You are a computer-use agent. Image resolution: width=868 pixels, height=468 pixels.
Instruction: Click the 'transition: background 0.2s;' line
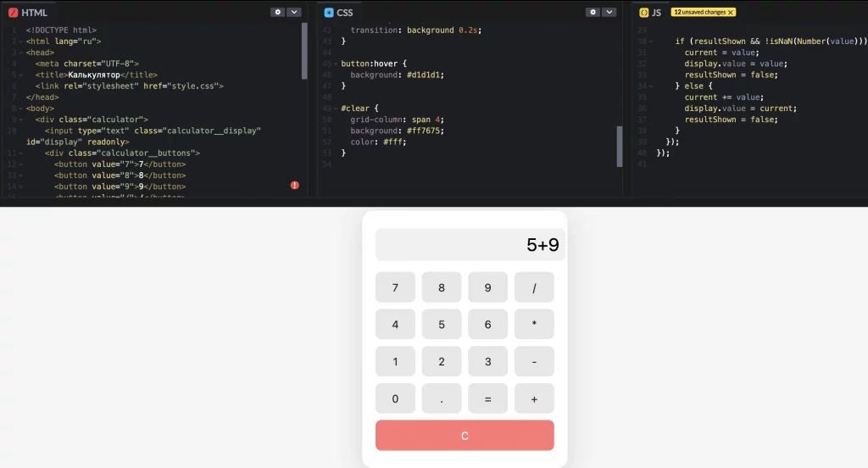415,30
